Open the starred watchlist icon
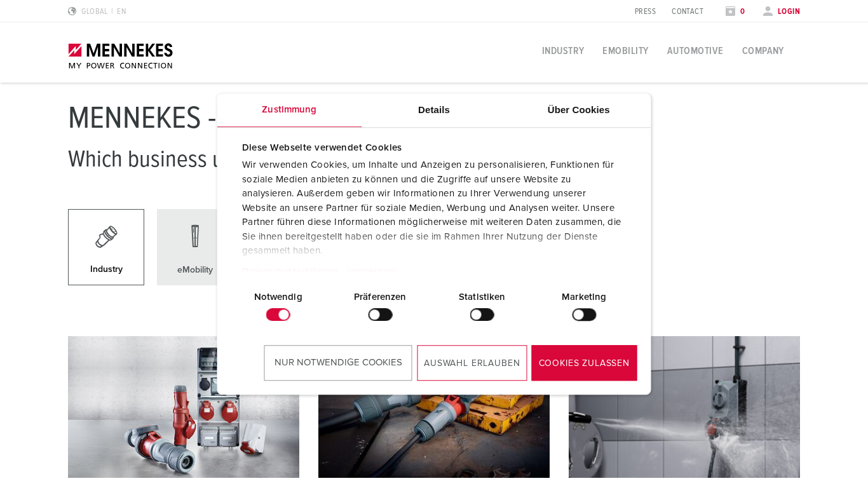Viewport: 868px width, 488px height. 730,11
